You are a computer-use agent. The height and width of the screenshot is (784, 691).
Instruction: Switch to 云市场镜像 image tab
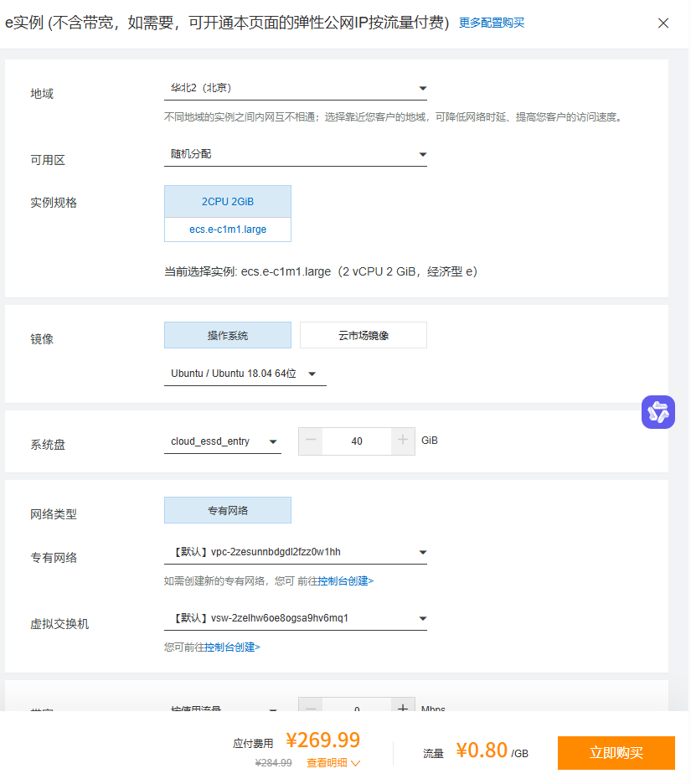point(364,336)
